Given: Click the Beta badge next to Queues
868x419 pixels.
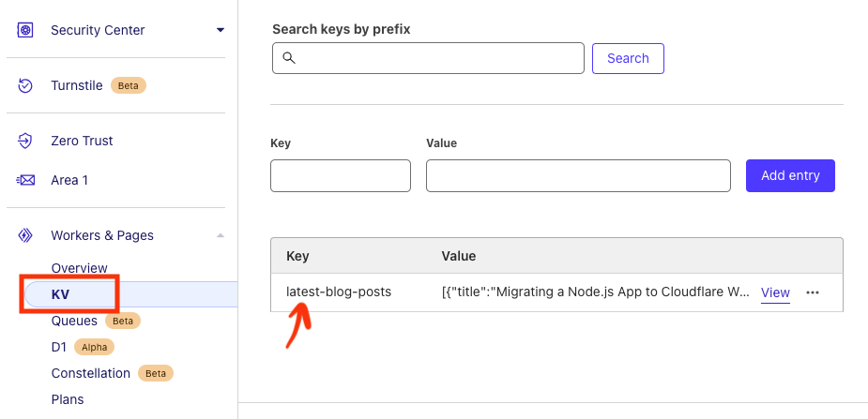Looking at the screenshot, I should [x=123, y=321].
